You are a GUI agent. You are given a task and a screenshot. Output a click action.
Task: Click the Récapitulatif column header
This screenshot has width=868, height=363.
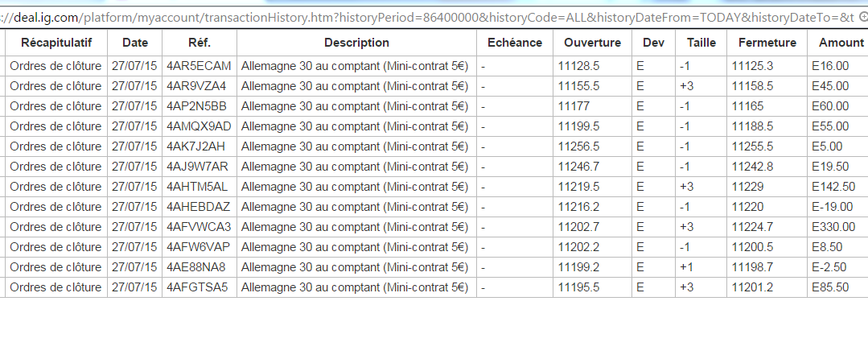tap(56, 43)
